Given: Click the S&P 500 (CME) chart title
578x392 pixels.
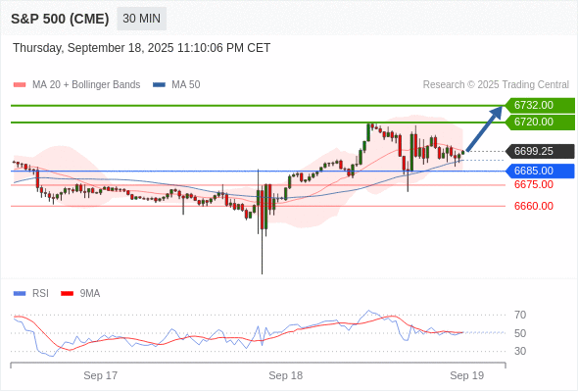Looking at the screenshot, I should click(x=60, y=19).
